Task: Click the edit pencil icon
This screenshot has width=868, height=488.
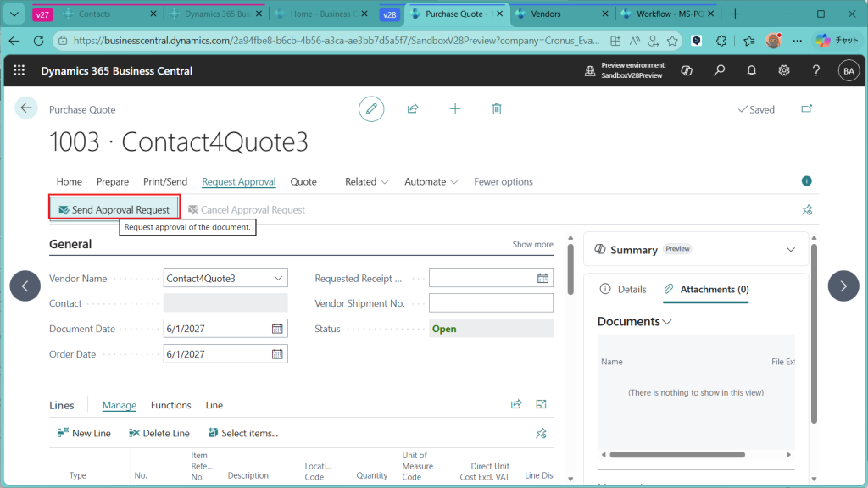Action: click(370, 109)
